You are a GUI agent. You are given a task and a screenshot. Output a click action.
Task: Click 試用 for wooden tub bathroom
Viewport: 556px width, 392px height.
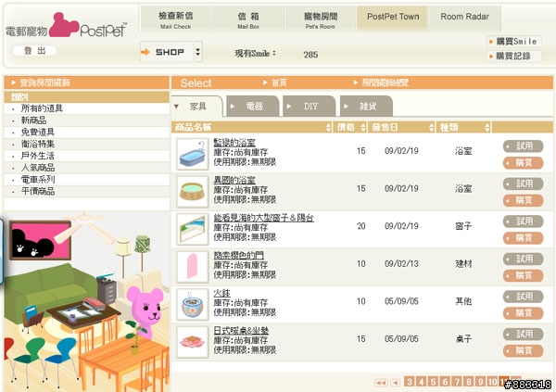click(x=523, y=183)
